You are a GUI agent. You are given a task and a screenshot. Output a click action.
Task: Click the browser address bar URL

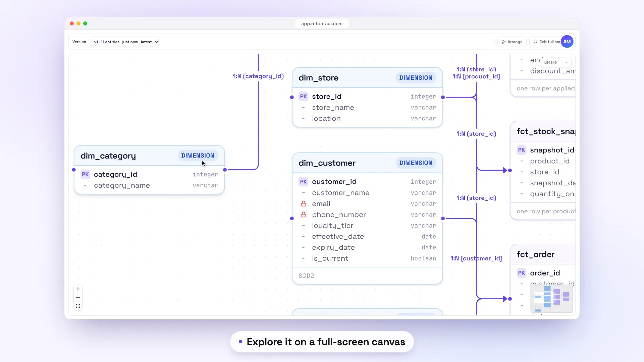[x=322, y=23]
